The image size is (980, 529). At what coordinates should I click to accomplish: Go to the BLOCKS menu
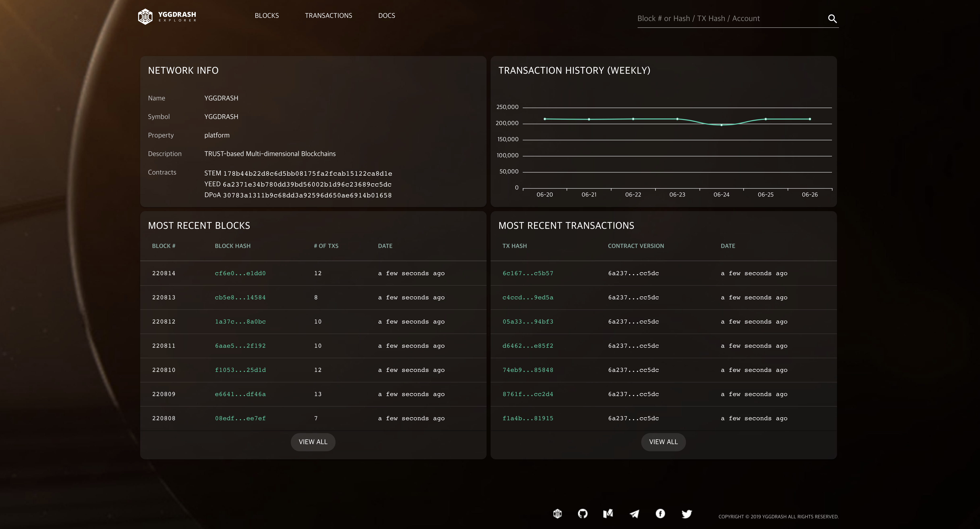267,16
